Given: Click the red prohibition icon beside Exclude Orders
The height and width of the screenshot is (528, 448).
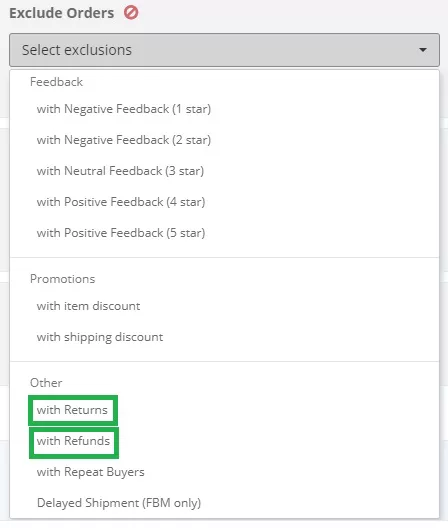Looking at the screenshot, I should (131, 13).
